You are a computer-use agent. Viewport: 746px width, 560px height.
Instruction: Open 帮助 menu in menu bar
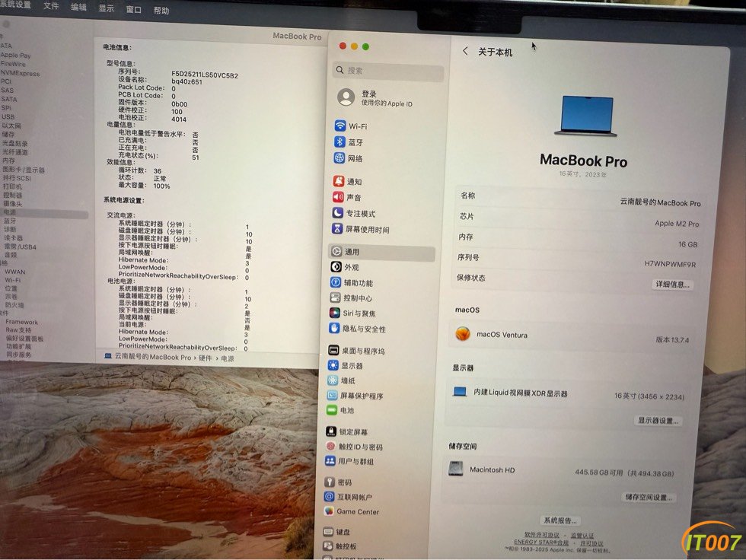[x=161, y=11]
